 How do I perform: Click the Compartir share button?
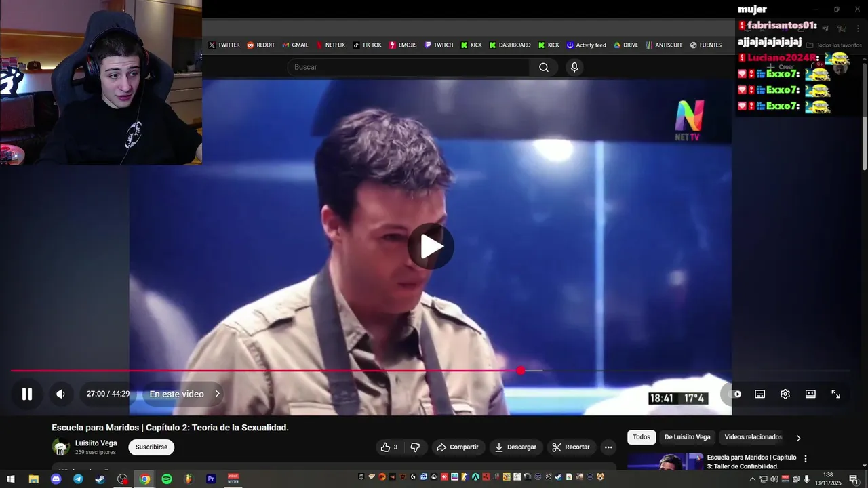pos(458,447)
